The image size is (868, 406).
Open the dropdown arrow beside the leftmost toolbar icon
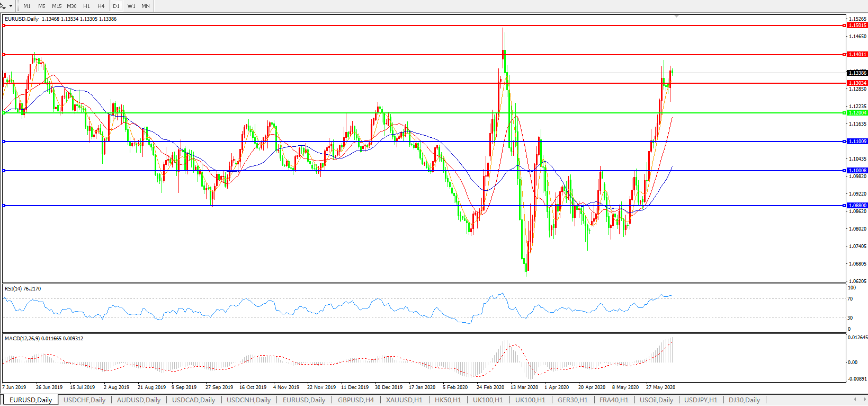pos(11,6)
